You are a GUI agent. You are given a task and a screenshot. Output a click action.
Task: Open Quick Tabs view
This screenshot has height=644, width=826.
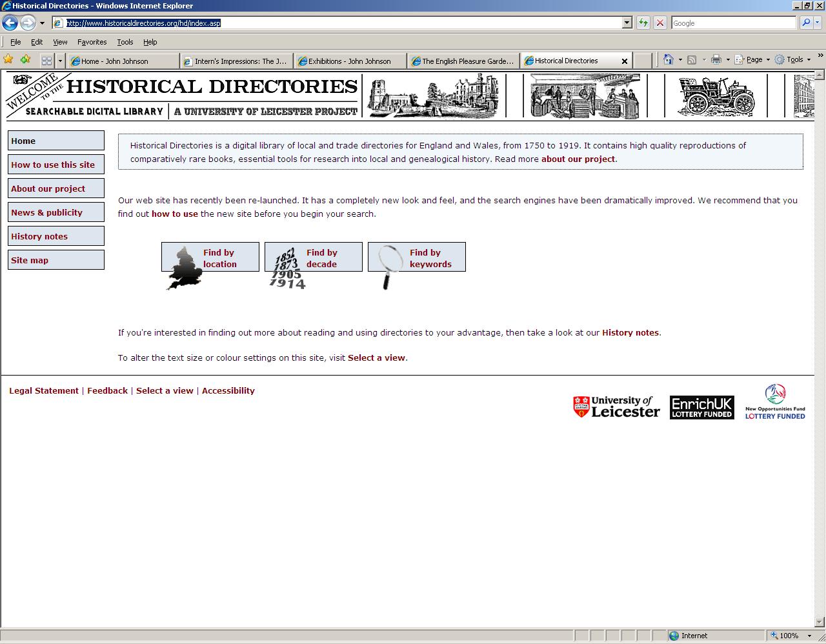pyautogui.click(x=46, y=59)
